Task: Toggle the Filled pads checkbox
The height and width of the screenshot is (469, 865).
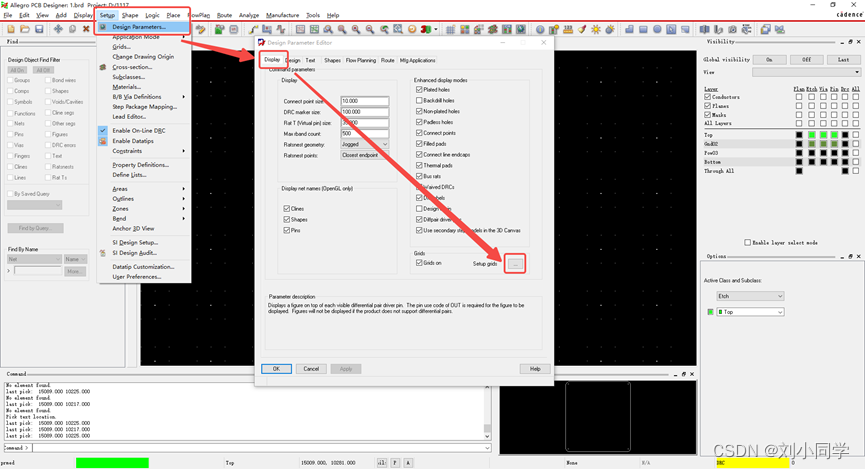Action: (x=419, y=144)
